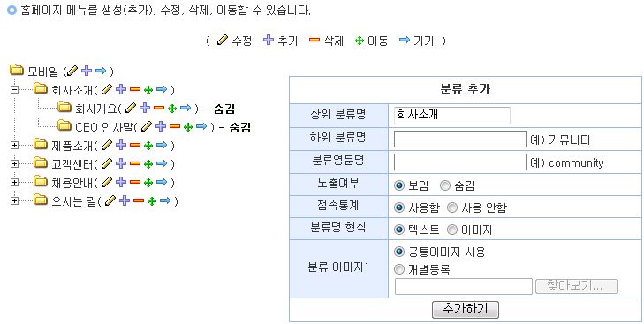Viewport: 644px width, 324px height.
Task: Click the 분류영문명 text field
Action: click(460, 162)
